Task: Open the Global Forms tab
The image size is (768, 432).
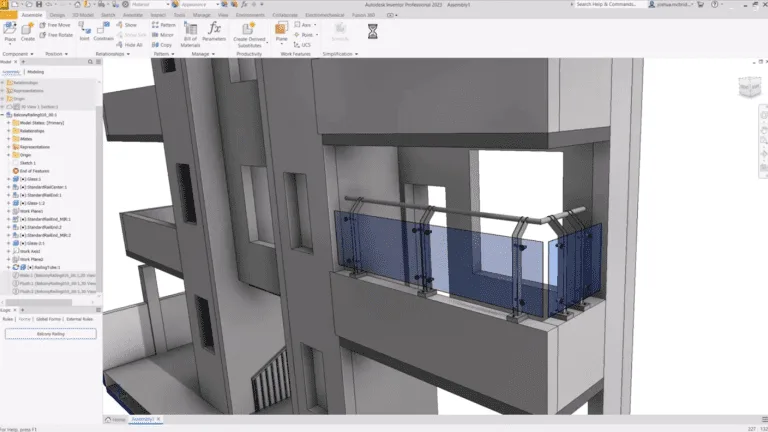Action: pos(49,318)
